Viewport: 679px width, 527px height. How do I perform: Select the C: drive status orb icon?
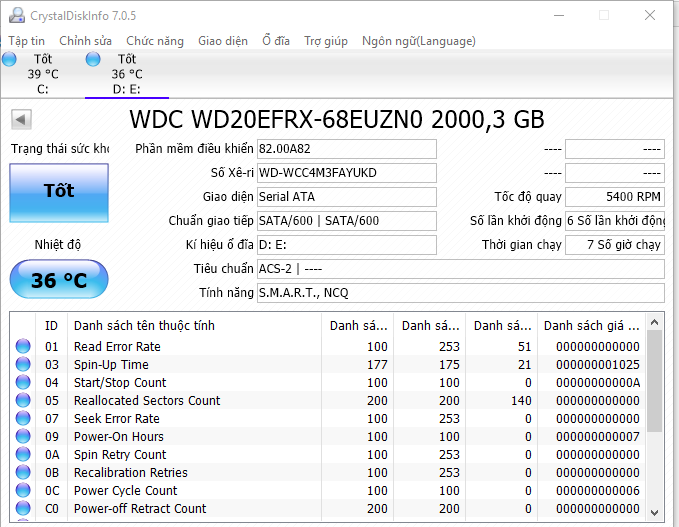(9, 59)
